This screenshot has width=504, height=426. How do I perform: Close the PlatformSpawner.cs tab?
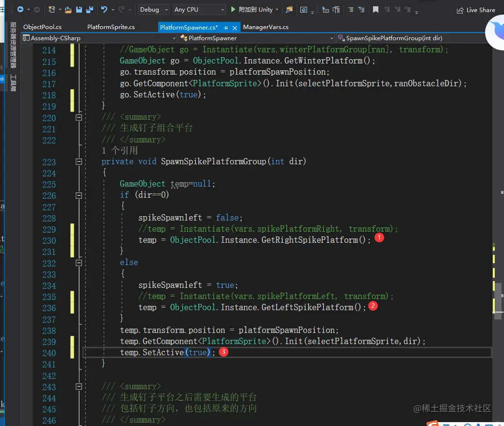pos(235,28)
